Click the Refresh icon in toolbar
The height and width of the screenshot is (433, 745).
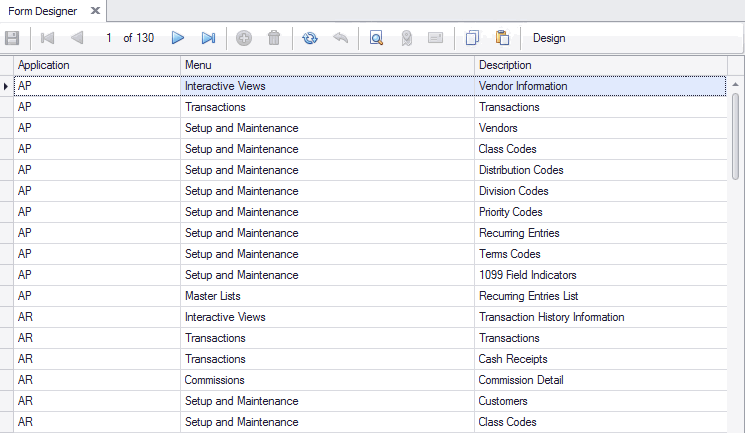[x=310, y=38]
